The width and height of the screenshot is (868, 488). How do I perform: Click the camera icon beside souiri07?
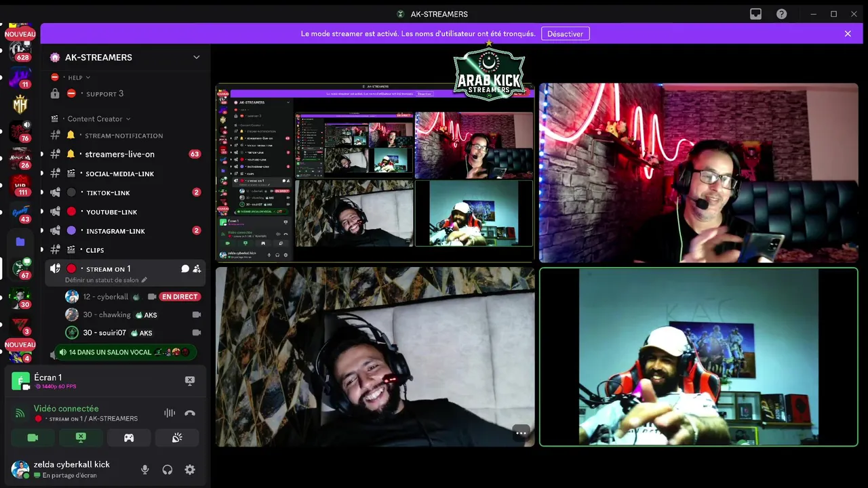coord(197,333)
